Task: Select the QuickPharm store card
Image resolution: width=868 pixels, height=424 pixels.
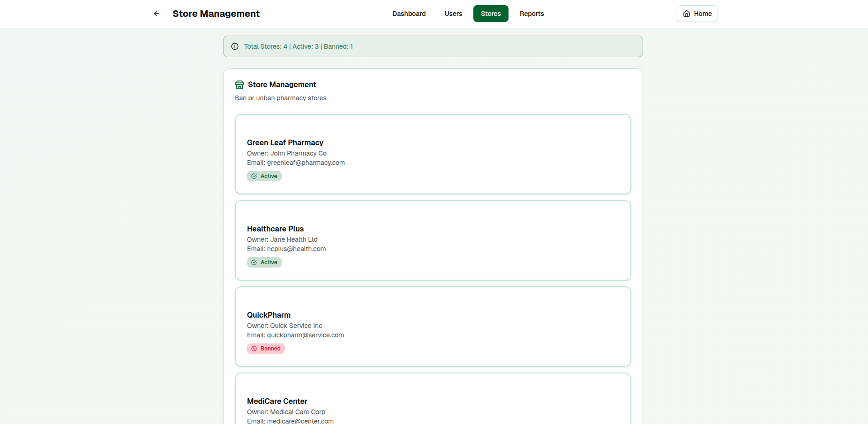Action: point(433,327)
